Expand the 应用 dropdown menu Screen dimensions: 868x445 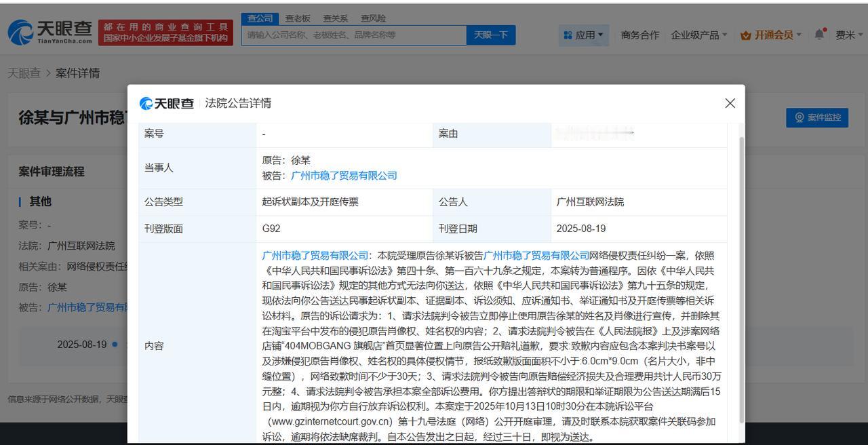click(584, 35)
